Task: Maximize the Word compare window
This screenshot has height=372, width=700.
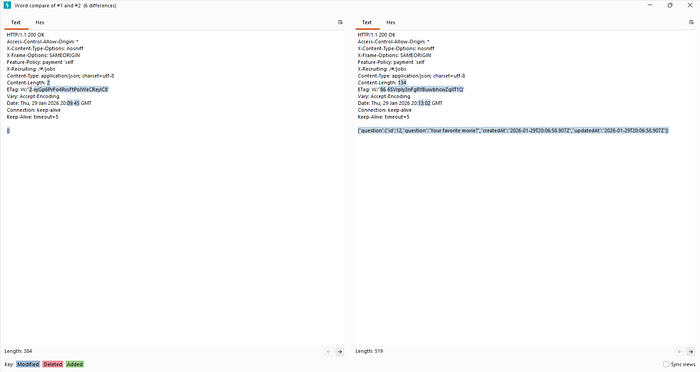Action: (670, 5)
